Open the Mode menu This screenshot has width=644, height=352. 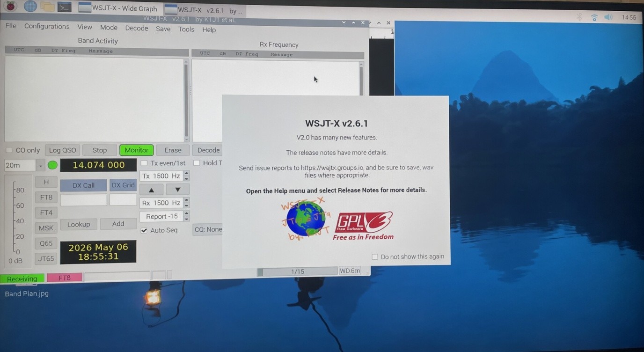[109, 27]
